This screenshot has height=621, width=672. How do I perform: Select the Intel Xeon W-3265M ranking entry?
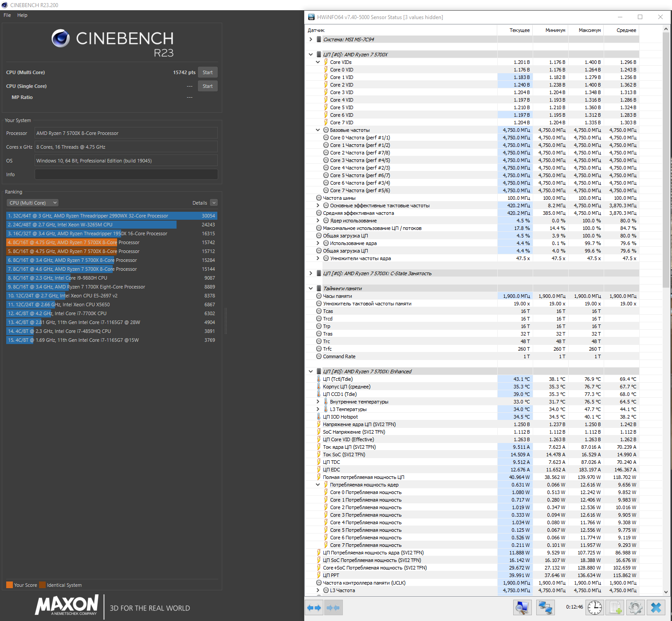coord(112,225)
